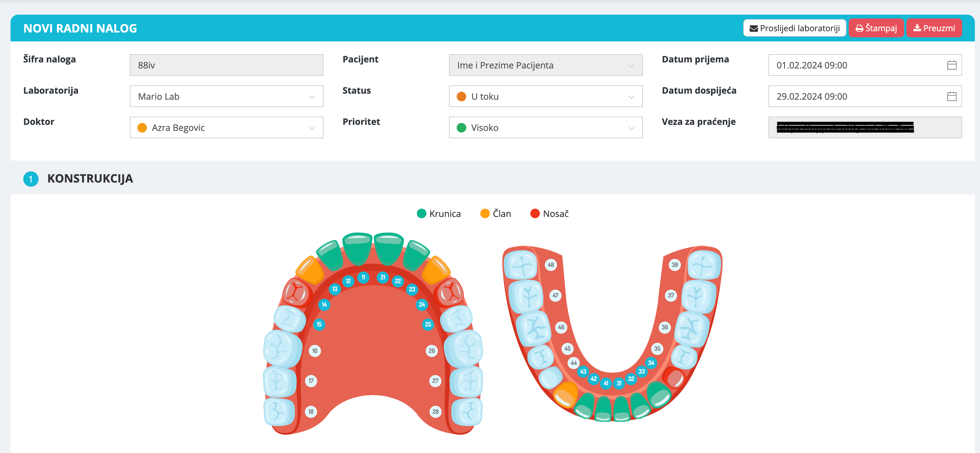Toggle upper tooth 25 selection
Viewport: 980px width, 453px height.
[x=428, y=324]
